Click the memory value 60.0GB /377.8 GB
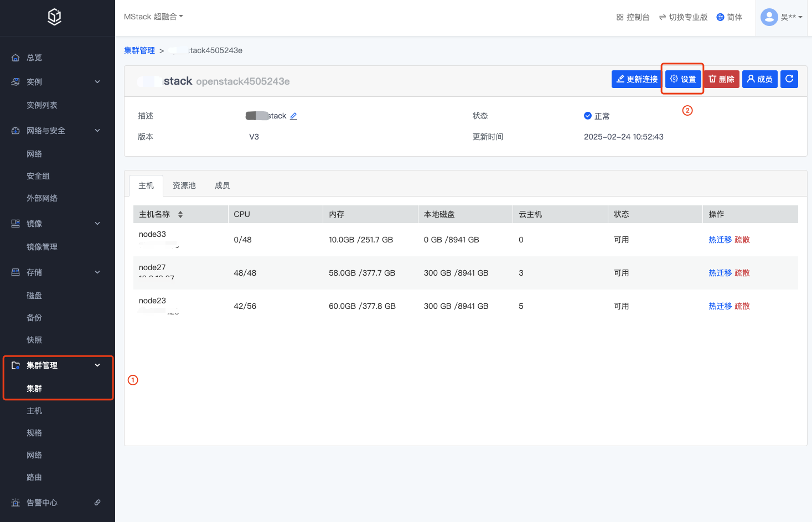The width and height of the screenshot is (812, 522). [362, 306]
